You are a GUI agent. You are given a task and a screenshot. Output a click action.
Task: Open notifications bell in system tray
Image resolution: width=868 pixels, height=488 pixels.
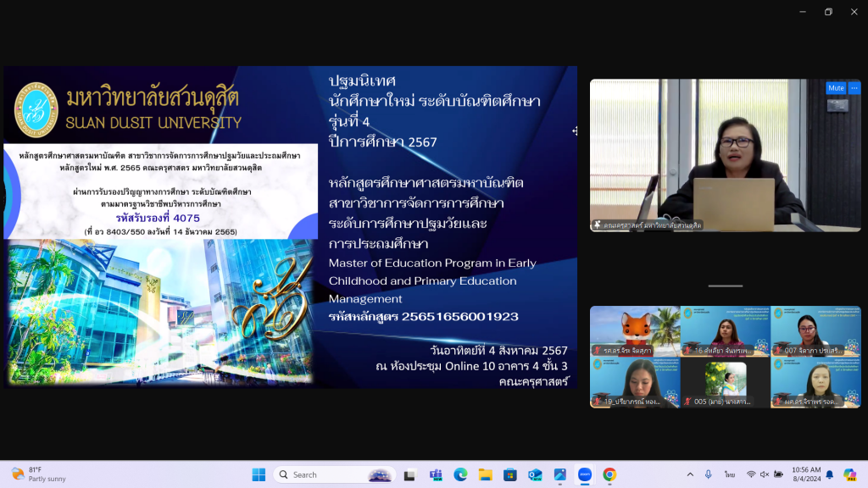pos(829,474)
